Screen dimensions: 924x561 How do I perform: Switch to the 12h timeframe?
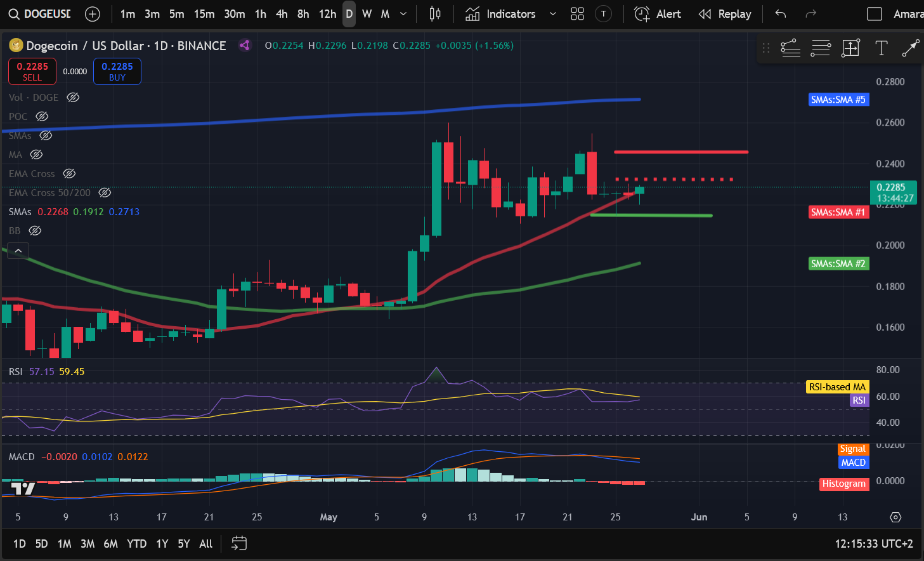click(327, 14)
